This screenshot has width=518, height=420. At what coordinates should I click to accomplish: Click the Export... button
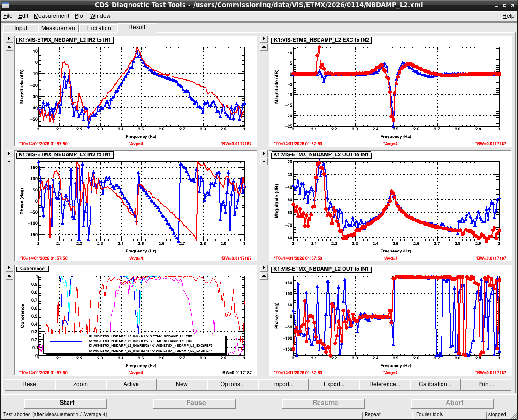pyautogui.click(x=334, y=384)
